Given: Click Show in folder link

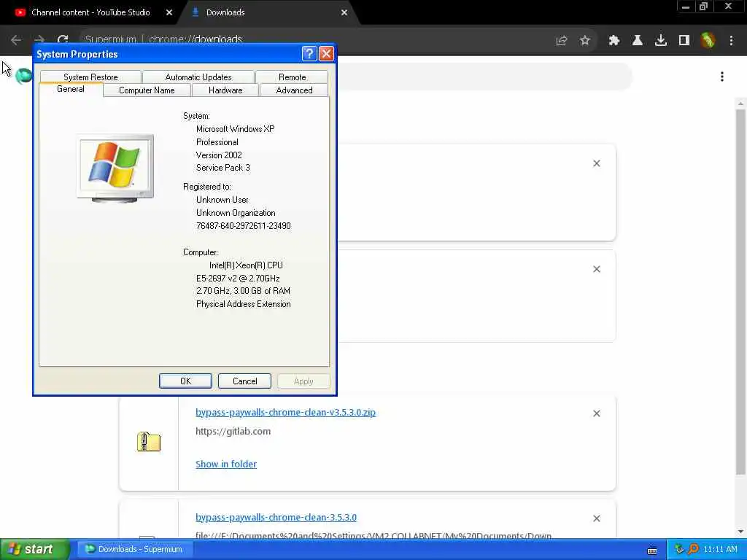Looking at the screenshot, I should tap(226, 464).
